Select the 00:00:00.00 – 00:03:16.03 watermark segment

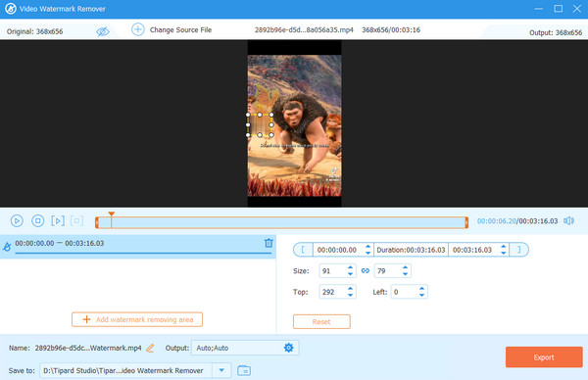[138, 247]
